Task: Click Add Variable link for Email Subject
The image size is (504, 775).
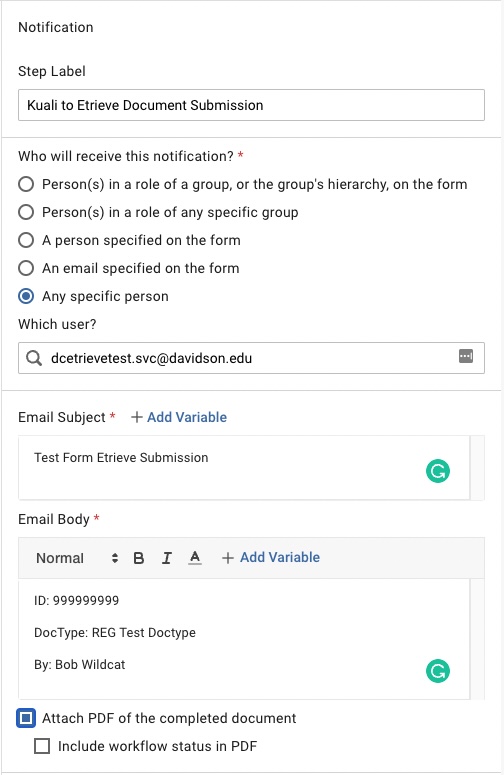Action: pyautogui.click(x=187, y=417)
